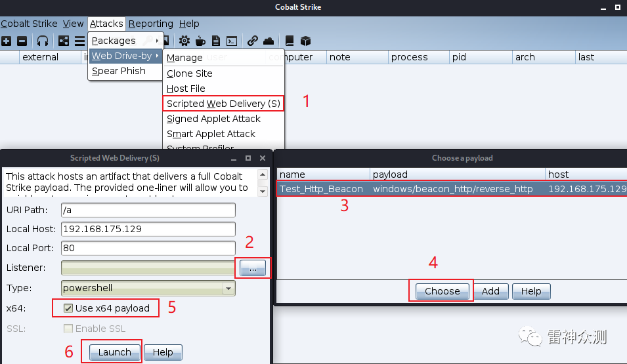The height and width of the screenshot is (364, 627).
Task: Click the pid column header
Action: (x=481, y=57)
